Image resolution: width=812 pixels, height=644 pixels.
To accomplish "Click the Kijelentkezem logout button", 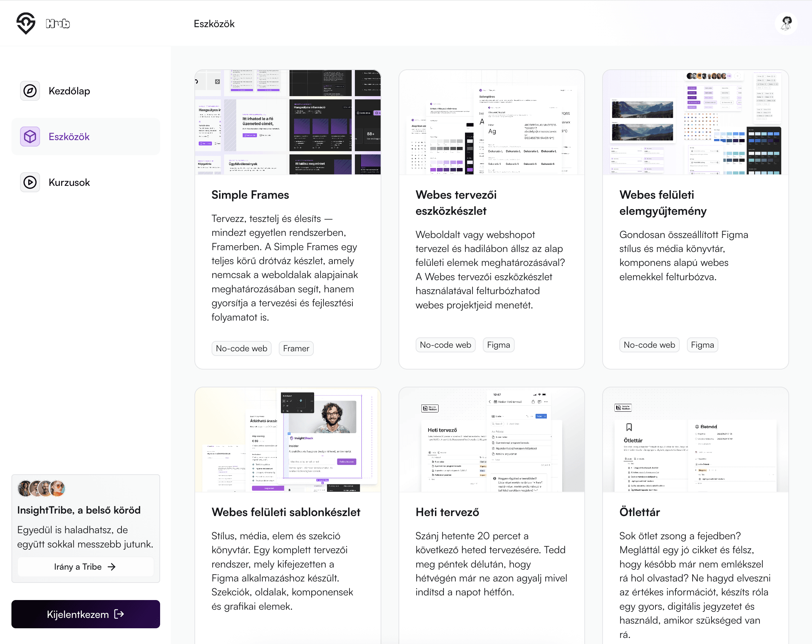I will (86, 614).
